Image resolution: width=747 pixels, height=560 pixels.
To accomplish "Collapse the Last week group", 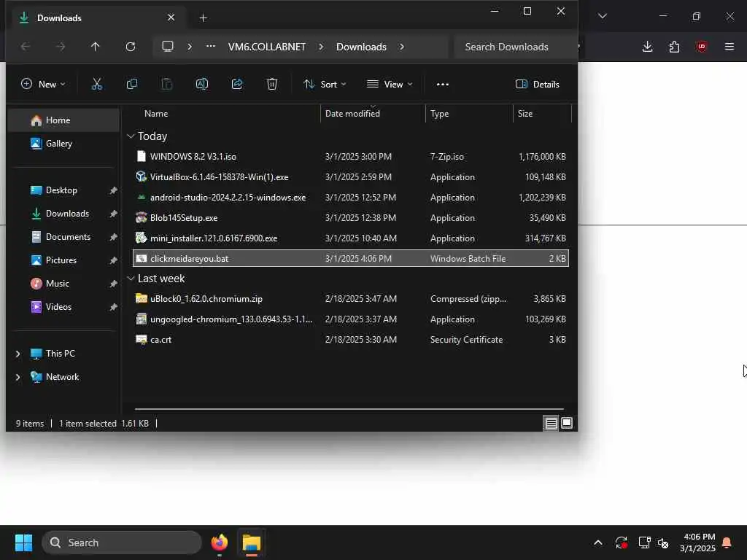I will (x=131, y=279).
